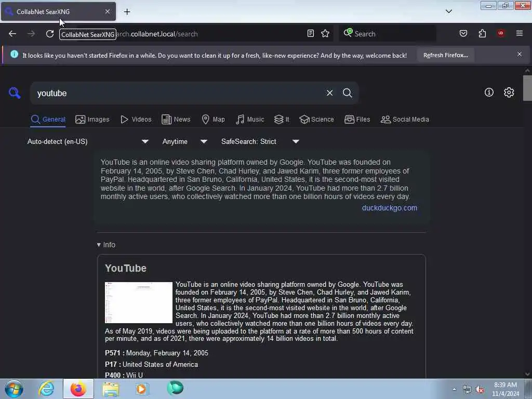The height and width of the screenshot is (399, 532).
Task: Switch to the Videos category tab
Action: [136, 119]
